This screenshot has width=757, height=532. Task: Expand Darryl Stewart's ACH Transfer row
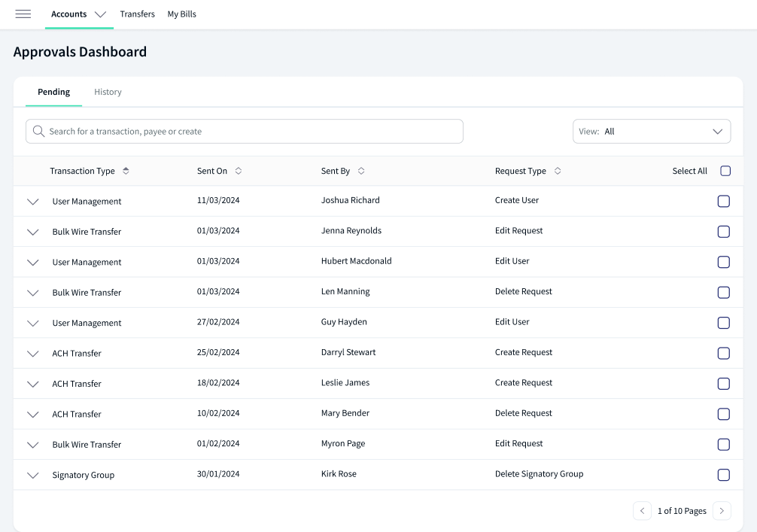coord(33,354)
